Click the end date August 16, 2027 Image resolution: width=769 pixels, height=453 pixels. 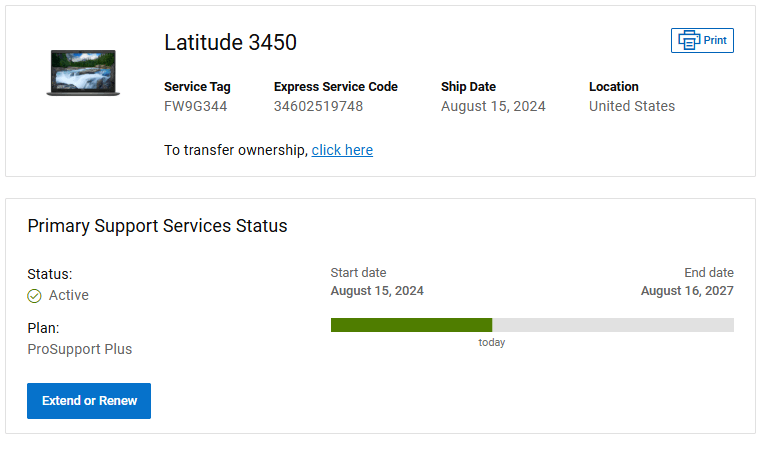(x=687, y=291)
